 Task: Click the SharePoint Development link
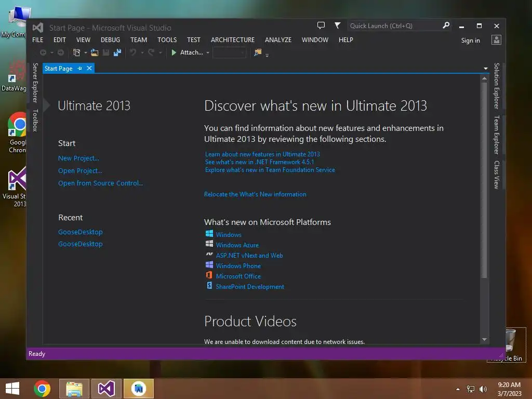(250, 287)
